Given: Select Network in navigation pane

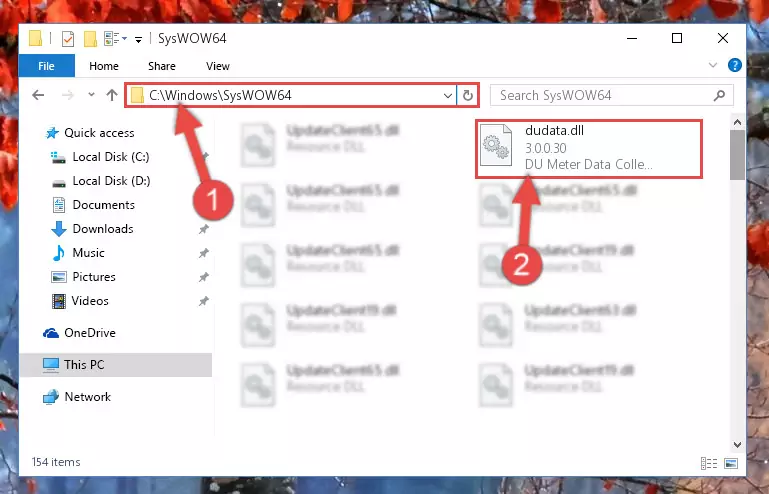Looking at the screenshot, I should [87, 396].
